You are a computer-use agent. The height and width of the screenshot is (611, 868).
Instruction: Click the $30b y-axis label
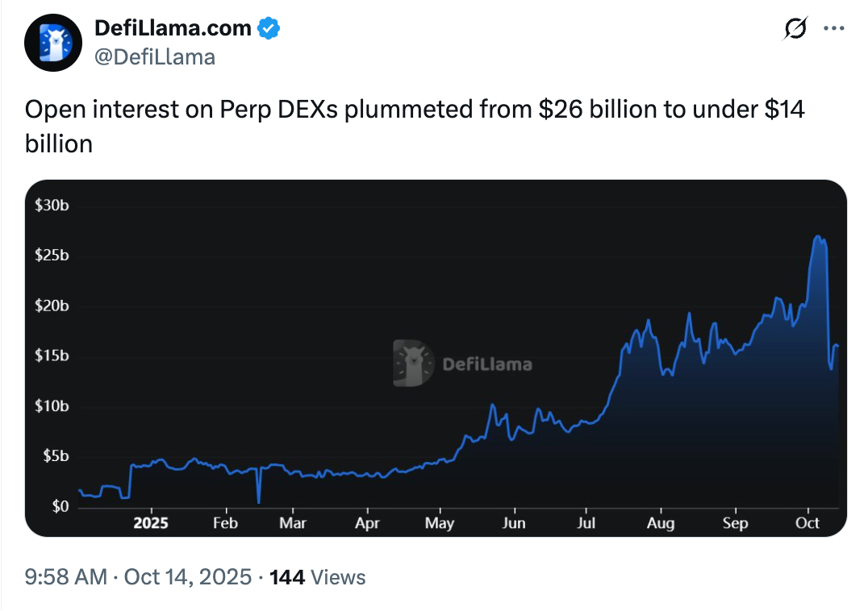coord(52,206)
